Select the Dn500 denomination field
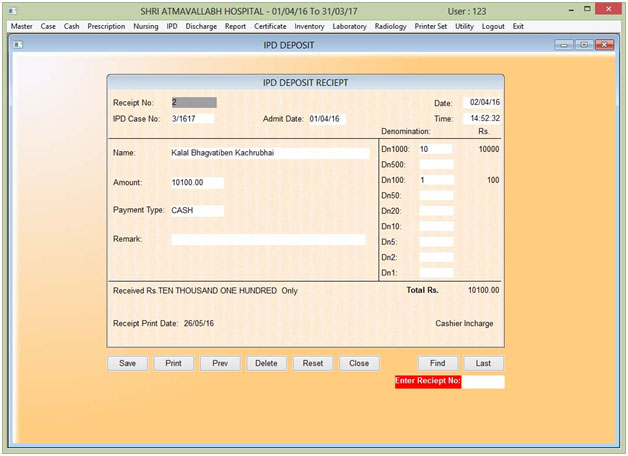628x456 pixels. pyautogui.click(x=436, y=164)
